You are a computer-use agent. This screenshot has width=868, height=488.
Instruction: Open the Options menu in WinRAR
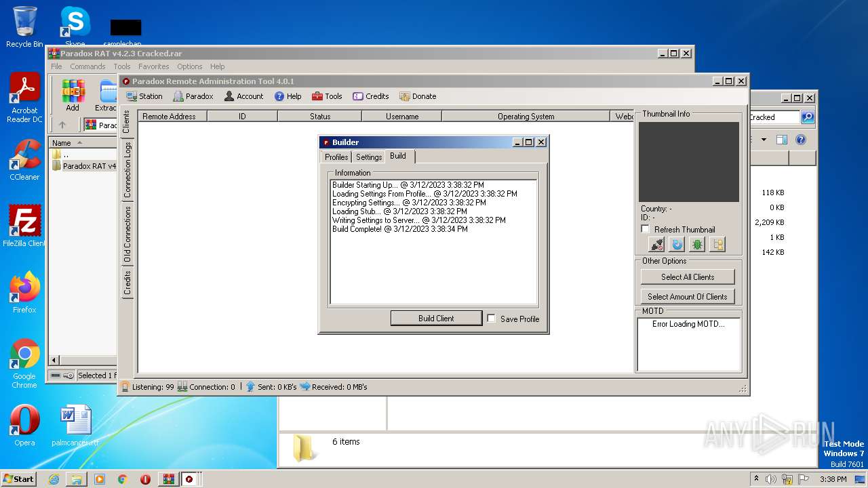click(x=190, y=66)
